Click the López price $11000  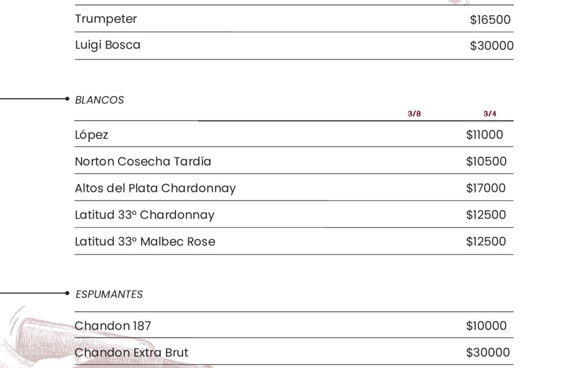485,135
